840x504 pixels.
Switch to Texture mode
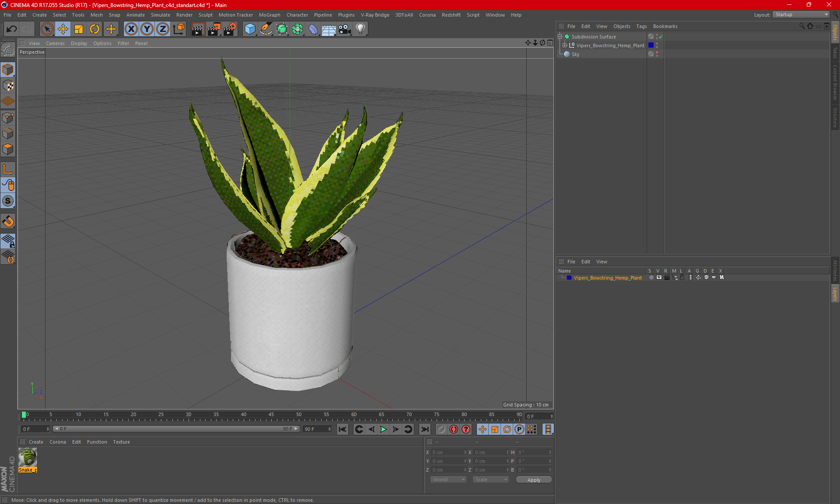8,86
